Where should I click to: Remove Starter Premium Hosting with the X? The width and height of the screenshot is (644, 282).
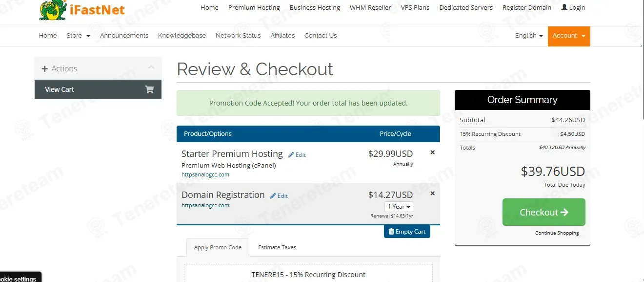[432, 152]
